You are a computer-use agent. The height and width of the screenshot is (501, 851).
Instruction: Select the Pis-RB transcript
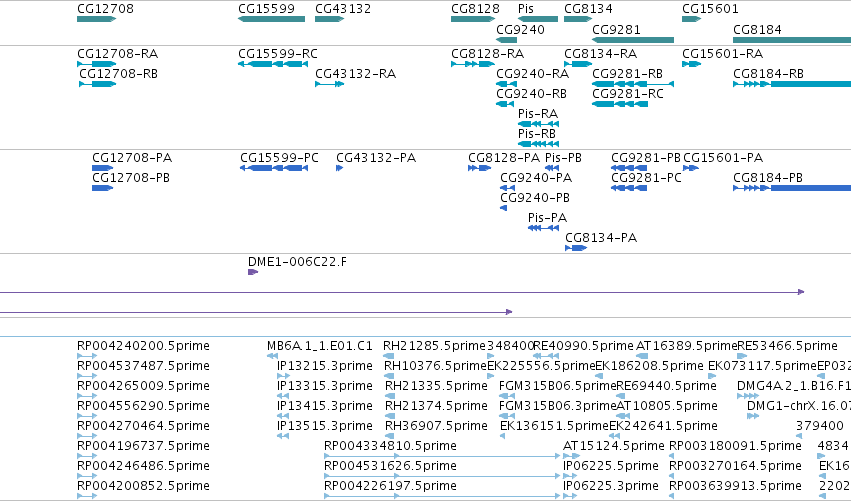coord(538,144)
